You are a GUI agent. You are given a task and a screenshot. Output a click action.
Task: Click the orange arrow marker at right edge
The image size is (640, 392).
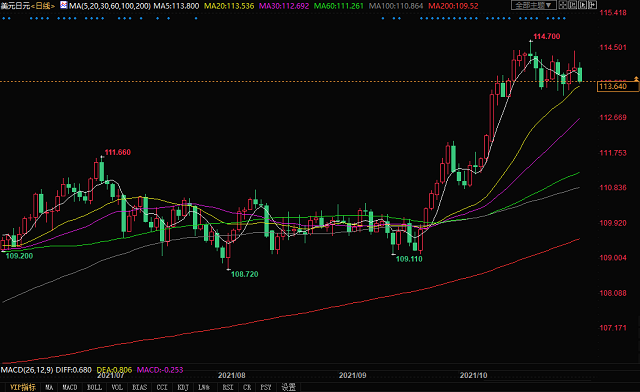(x=636, y=78)
